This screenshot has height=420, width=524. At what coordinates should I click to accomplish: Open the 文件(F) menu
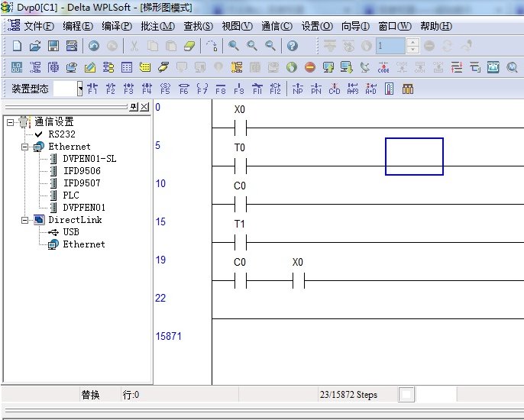[x=39, y=26]
